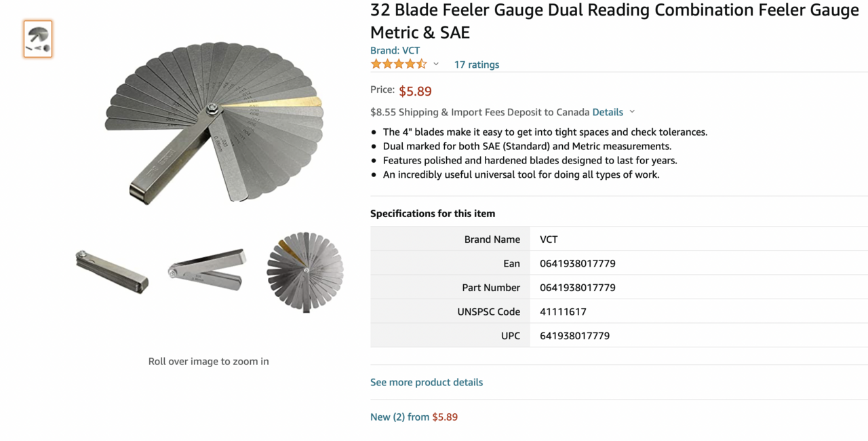Open the 17 ratings link
The image size is (868, 441).
[x=476, y=64]
